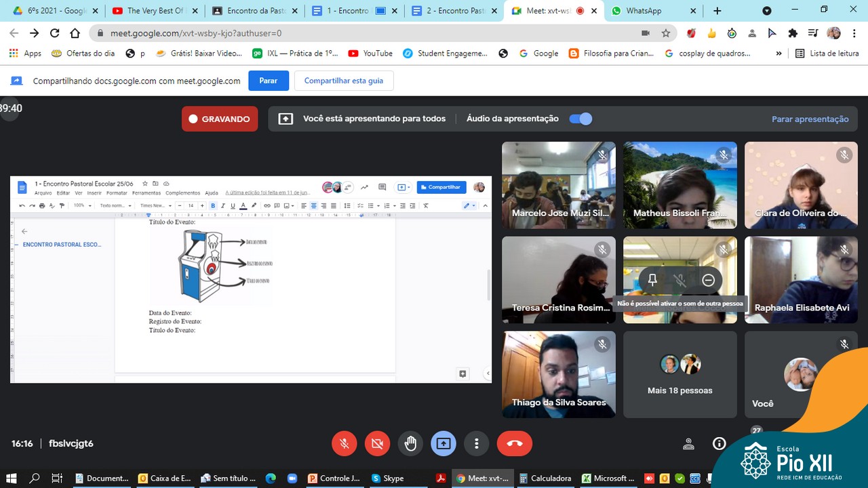Turn on the camera button

pyautogui.click(x=377, y=443)
